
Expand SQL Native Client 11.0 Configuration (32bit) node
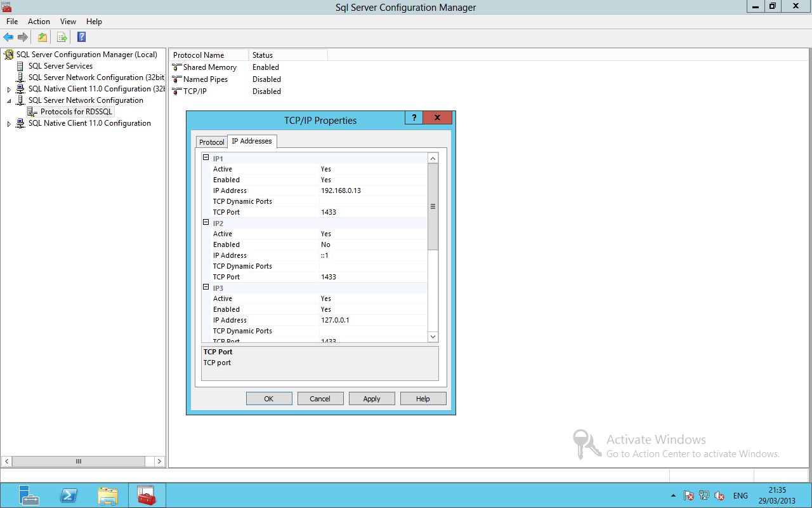(x=9, y=90)
